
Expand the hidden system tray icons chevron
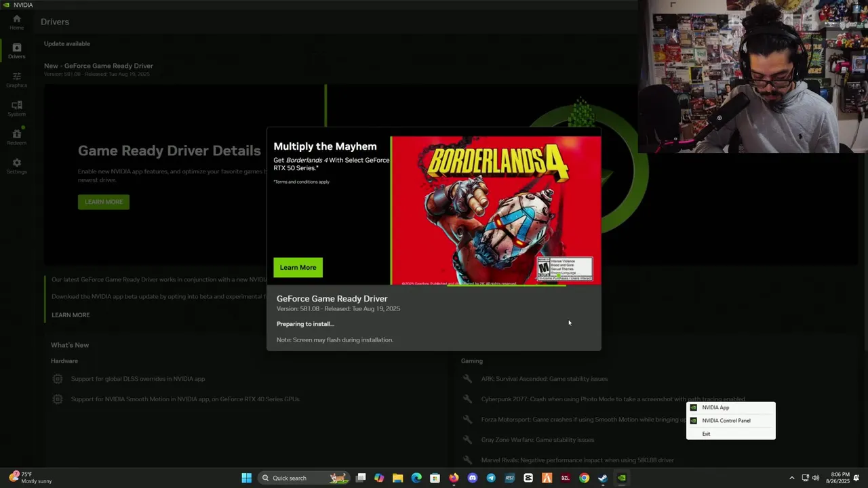(x=791, y=478)
